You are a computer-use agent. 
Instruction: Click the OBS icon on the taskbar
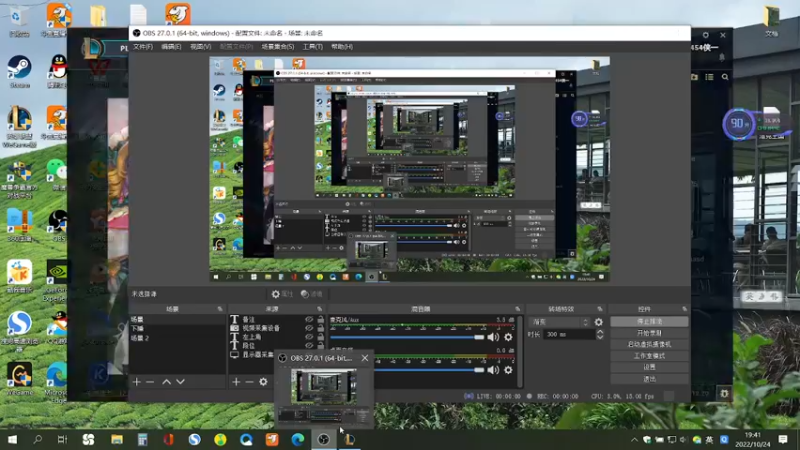click(x=323, y=439)
